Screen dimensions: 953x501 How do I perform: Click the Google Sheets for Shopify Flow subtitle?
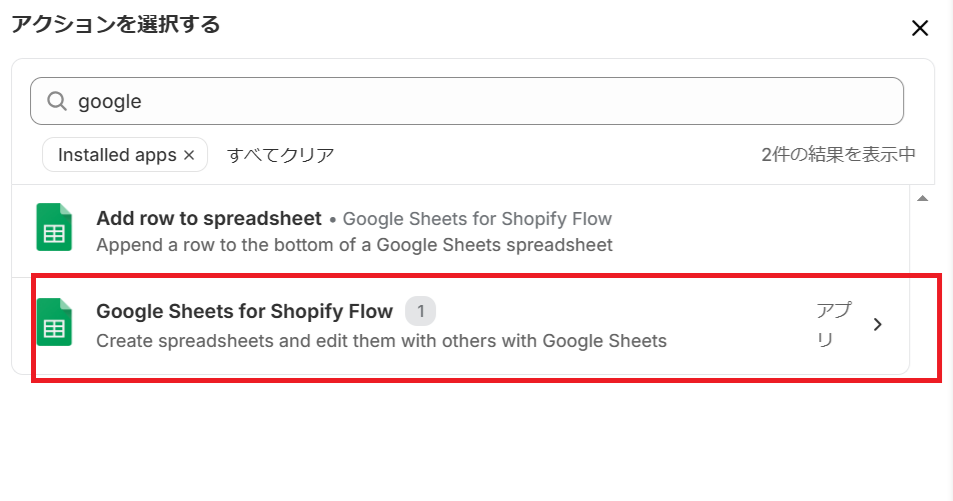[x=477, y=219]
